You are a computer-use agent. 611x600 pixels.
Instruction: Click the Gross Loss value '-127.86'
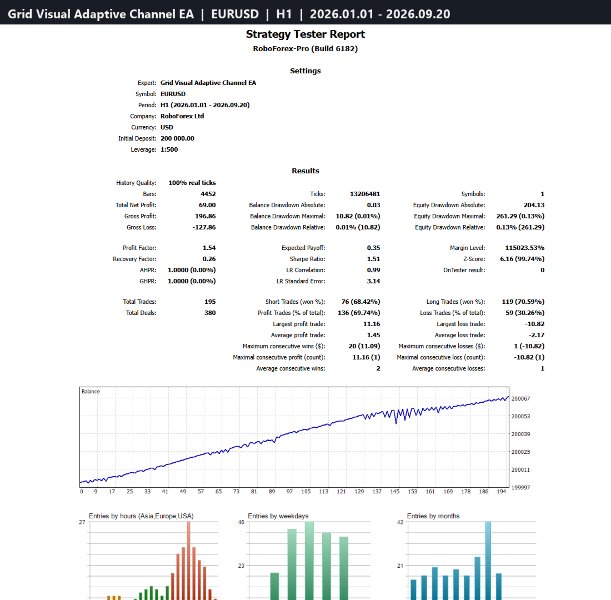[x=204, y=227]
